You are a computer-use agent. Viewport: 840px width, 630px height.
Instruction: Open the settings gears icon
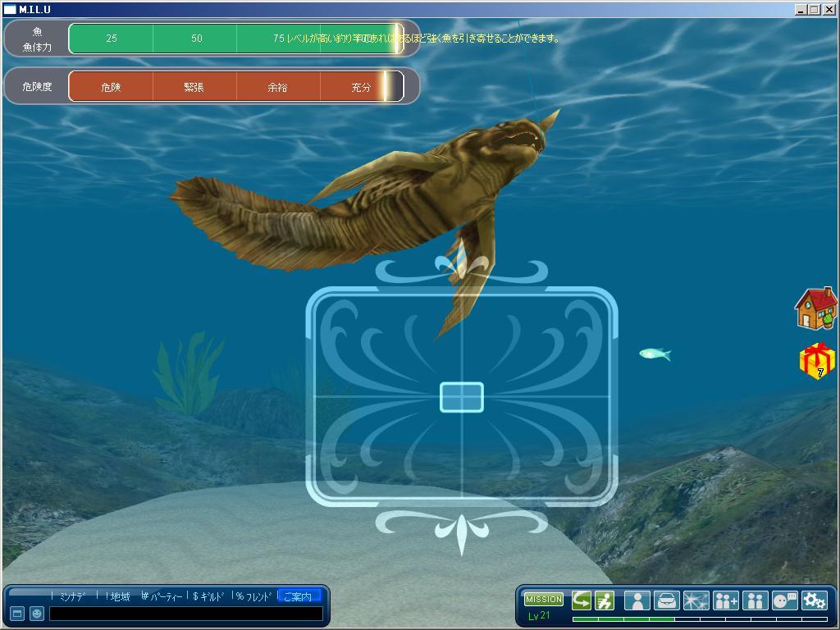pos(814,600)
